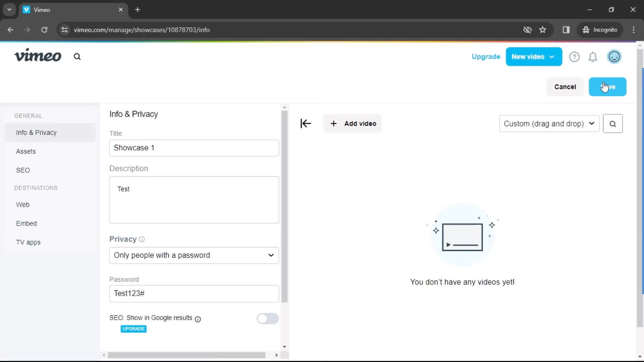Expand the Privacy dropdown menu

click(193, 255)
